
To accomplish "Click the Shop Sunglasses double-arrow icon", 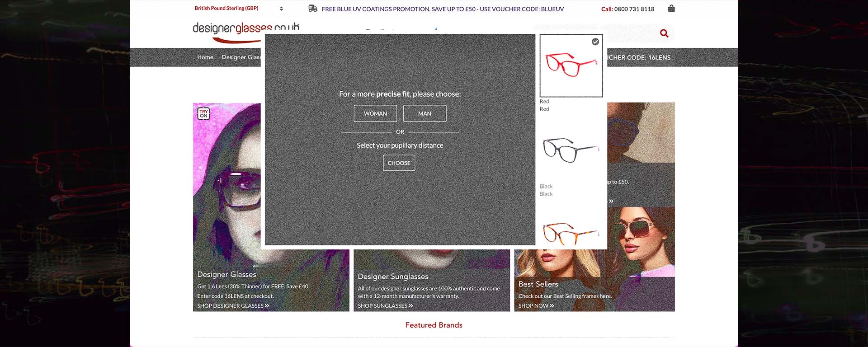I will (x=410, y=306).
